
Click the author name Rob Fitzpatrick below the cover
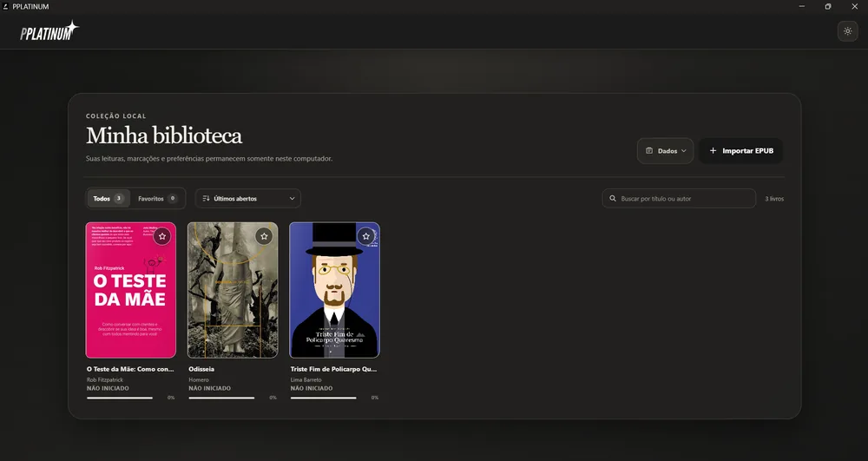point(105,379)
